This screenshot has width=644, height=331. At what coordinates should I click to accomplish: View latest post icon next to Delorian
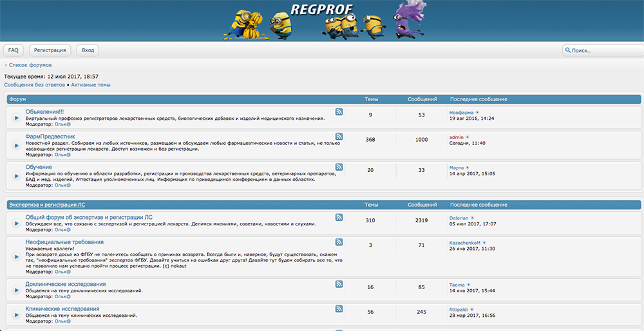tap(472, 218)
